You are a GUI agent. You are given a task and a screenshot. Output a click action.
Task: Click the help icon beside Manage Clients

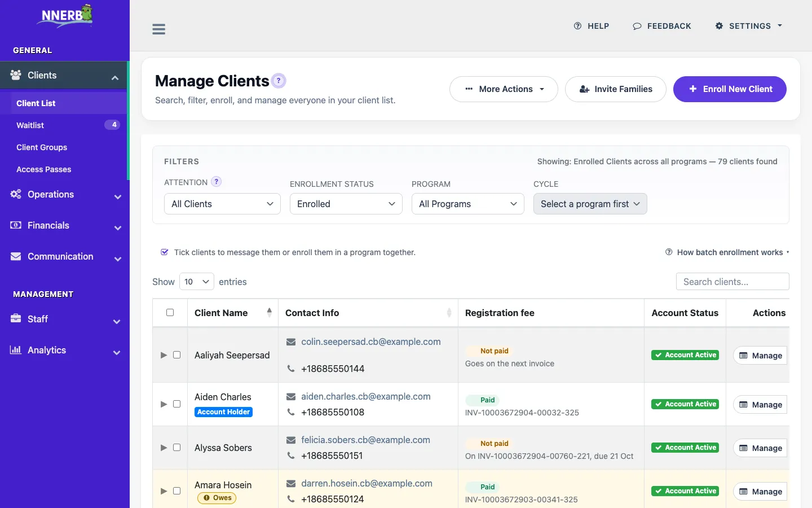tap(279, 81)
